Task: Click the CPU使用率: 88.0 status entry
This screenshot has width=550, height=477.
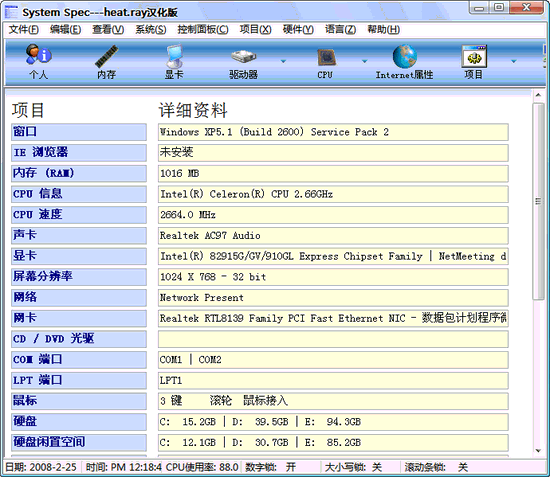Action: (x=202, y=467)
